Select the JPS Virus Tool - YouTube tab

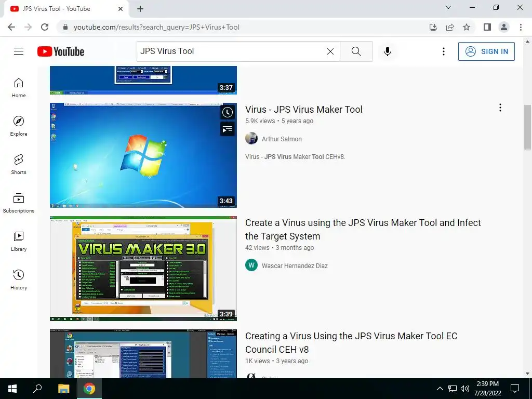pyautogui.click(x=66, y=9)
